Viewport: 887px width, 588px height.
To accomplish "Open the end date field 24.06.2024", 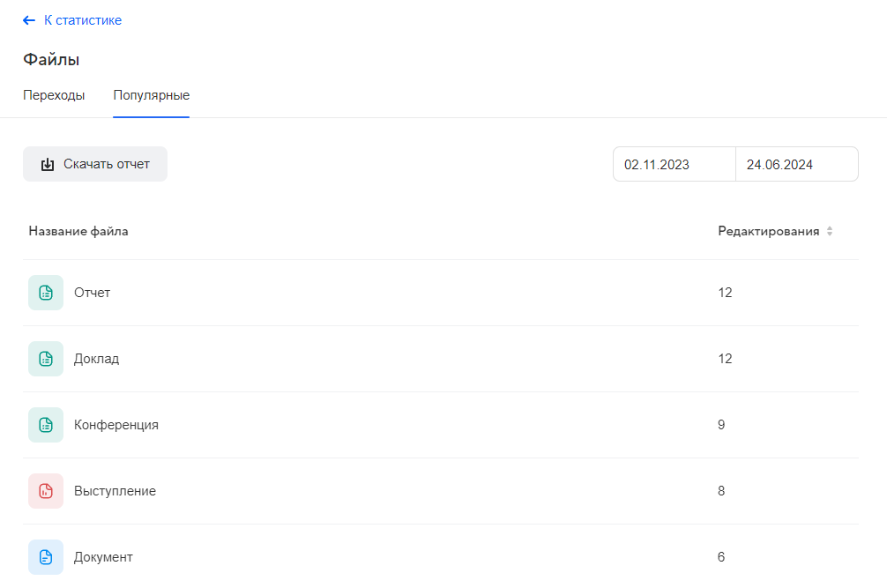I will tap(796, 164).
